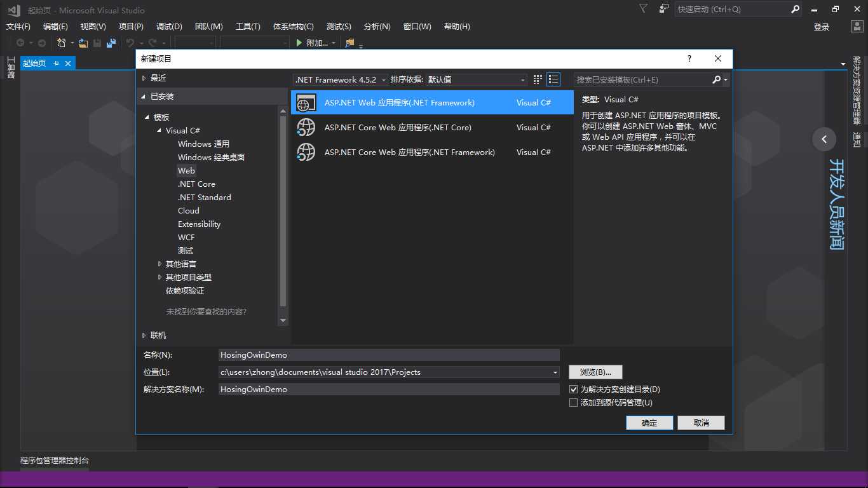Open the View menu
Image resolution: width=868 pixels, height=488 pixels.
point(93,26)
